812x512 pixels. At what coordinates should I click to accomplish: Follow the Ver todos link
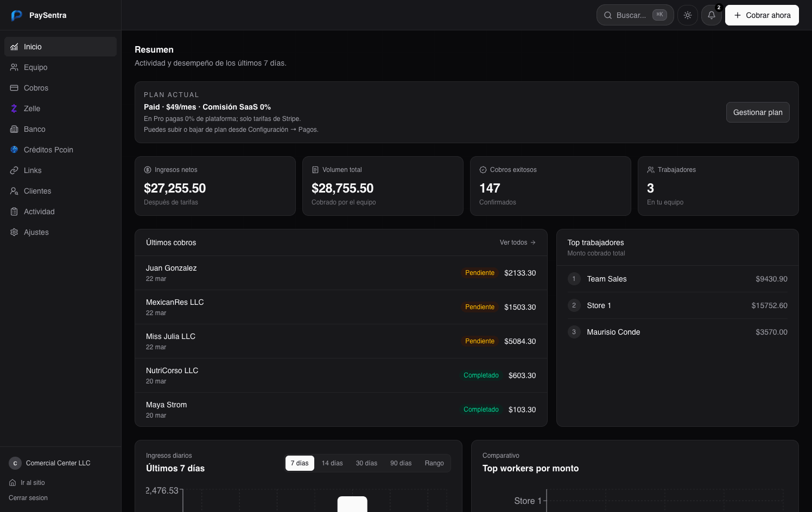pyautogui.click(x=517, y=242)
